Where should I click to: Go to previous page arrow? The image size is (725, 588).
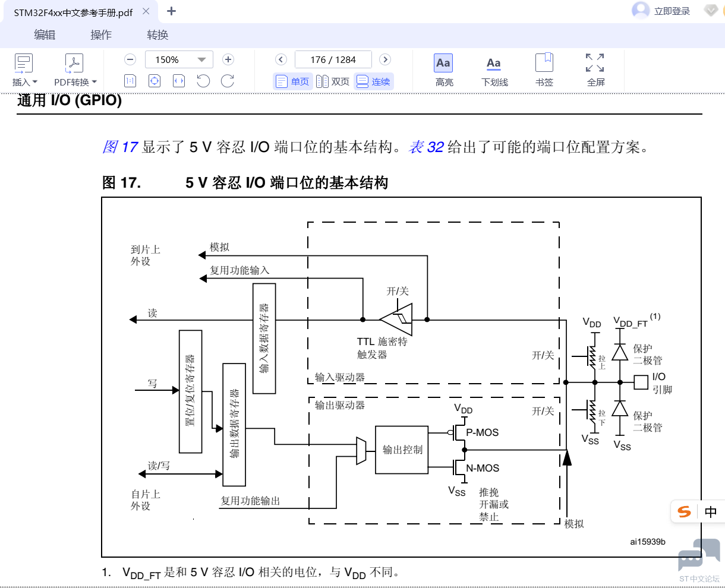pyautogui.click(x=282, y=59)
